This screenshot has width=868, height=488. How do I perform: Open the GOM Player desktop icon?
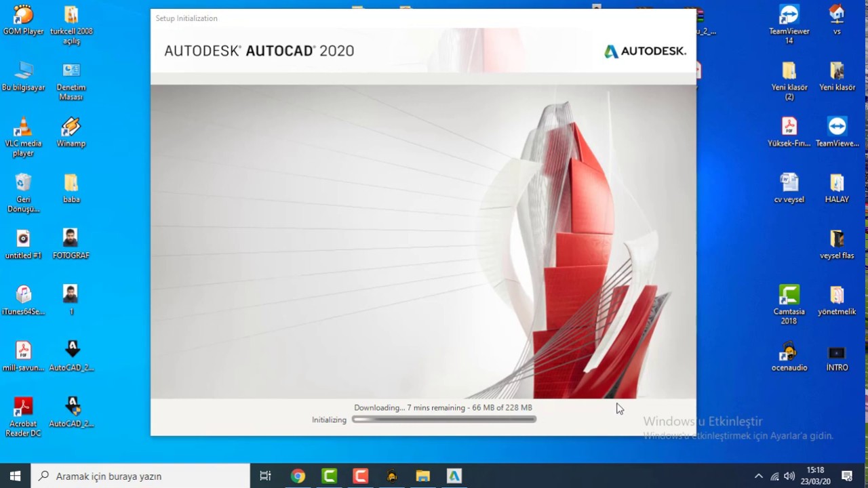coord(23,20)
